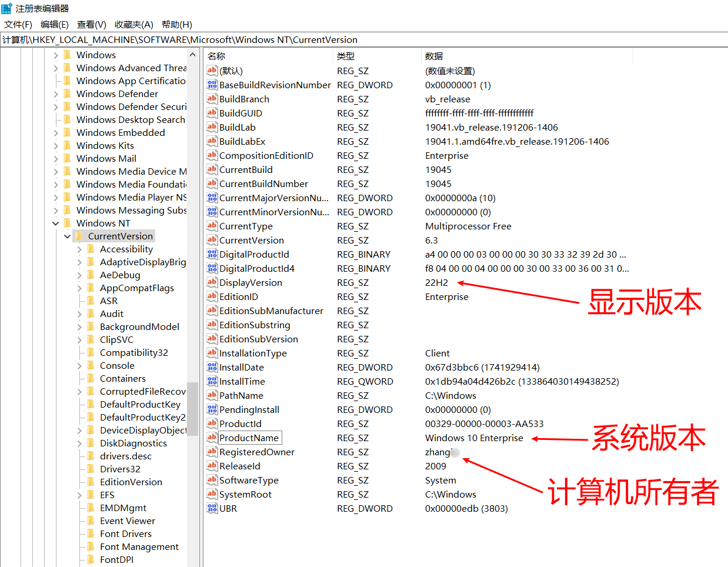
Task: Select the EditionID value name
Action: click(239, 296)
